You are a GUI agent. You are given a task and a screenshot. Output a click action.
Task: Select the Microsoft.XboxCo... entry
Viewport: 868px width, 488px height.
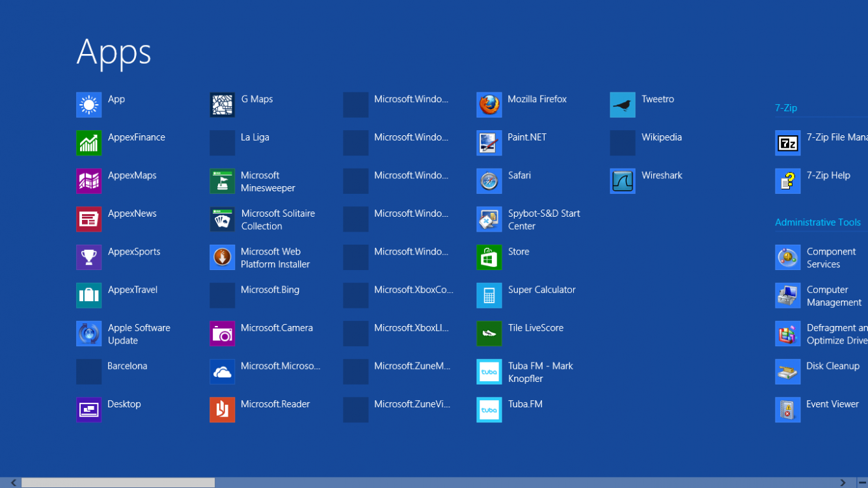pyautogui.click(x=398, y=295)
